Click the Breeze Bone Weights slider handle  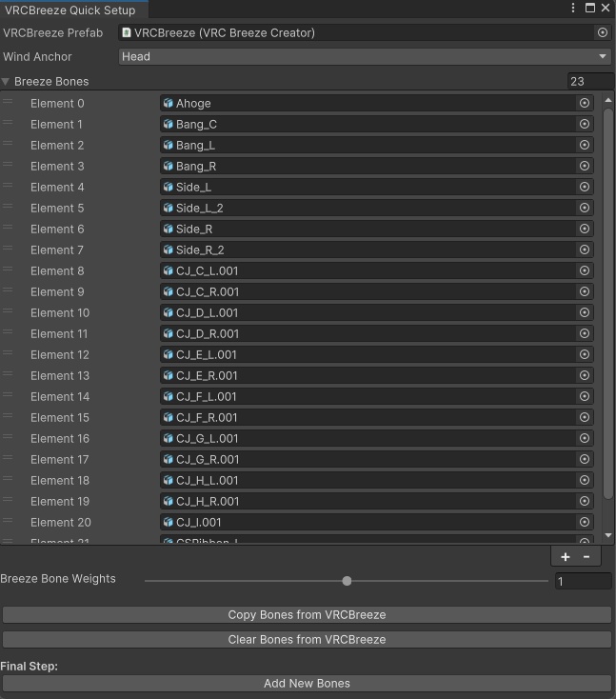coord(347,581)
